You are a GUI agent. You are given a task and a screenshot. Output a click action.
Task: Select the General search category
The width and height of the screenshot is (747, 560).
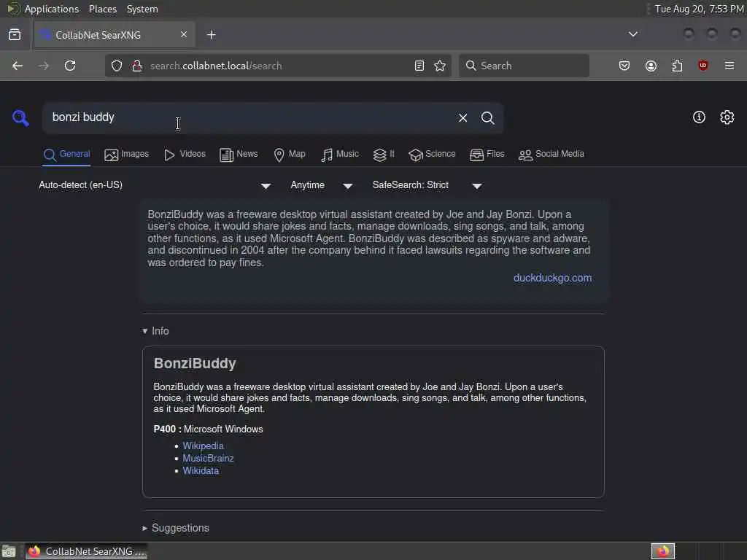click(66, 155)
